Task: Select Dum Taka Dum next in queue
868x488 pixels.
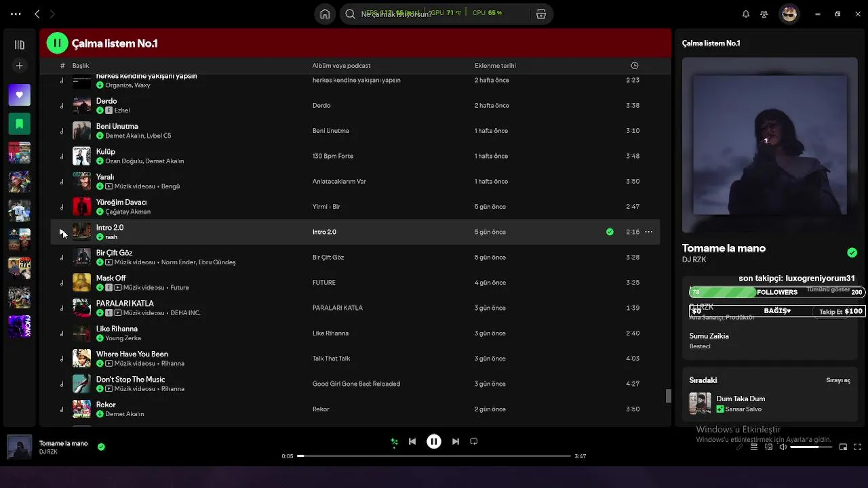Action: click(x=741, y=399)
